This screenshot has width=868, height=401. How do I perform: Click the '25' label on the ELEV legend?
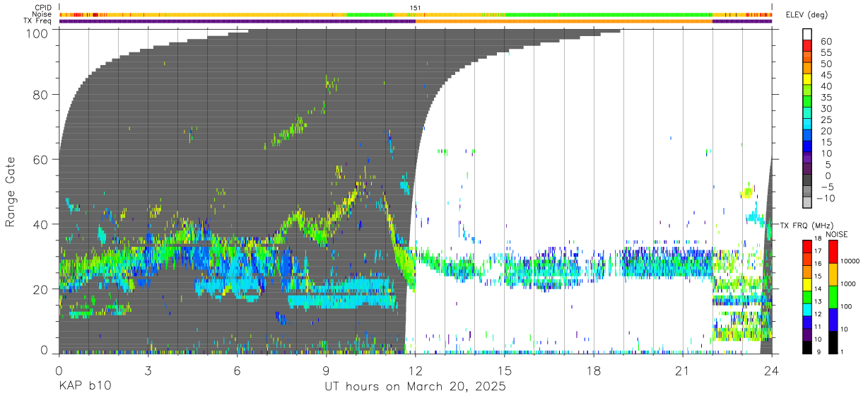click(826, 120)
